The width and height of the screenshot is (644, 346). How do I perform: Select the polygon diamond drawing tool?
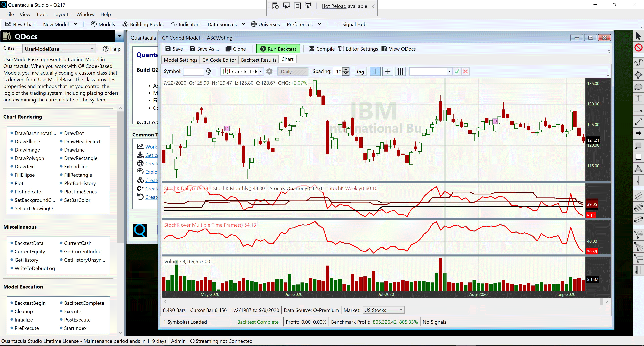click(x=638, y=75)
